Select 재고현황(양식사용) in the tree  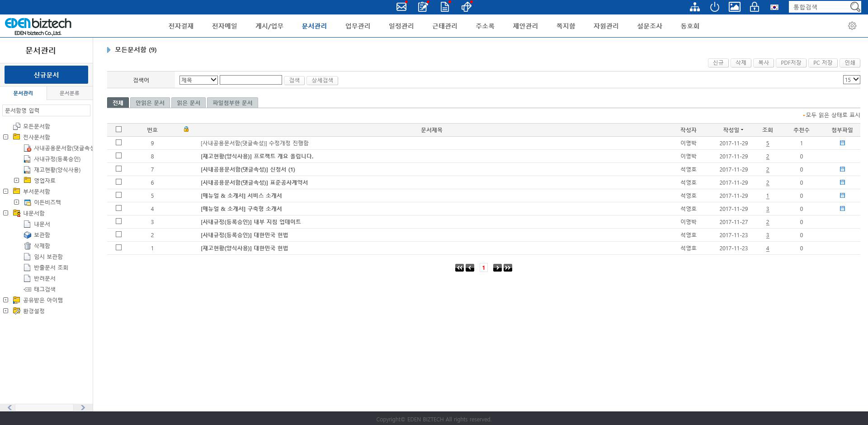57,170
